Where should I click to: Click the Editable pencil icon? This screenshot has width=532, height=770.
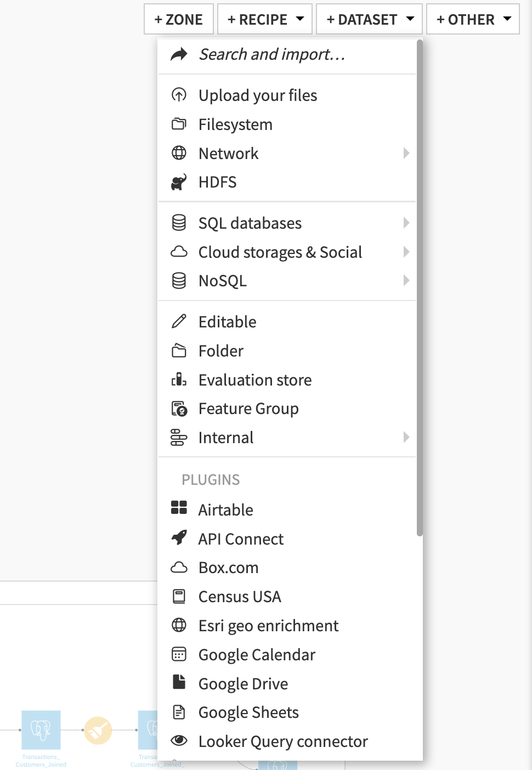(x=179, y=321)
